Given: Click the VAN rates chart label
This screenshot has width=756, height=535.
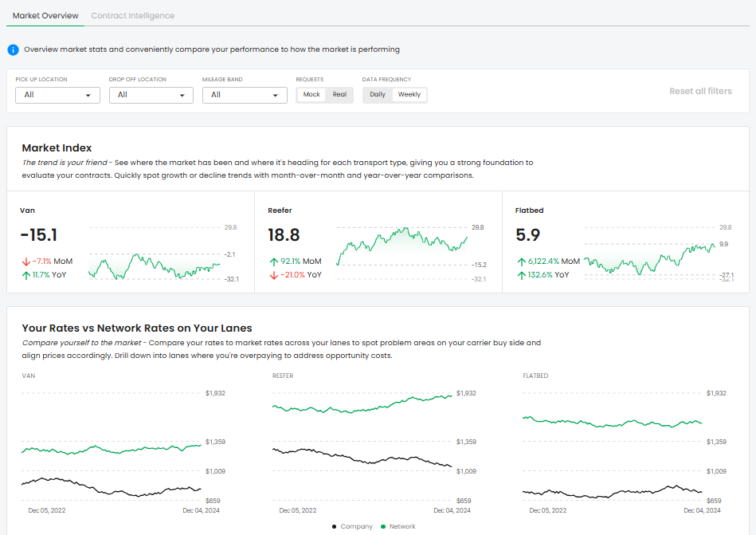Looking at the screenshot, I should 29,376.
